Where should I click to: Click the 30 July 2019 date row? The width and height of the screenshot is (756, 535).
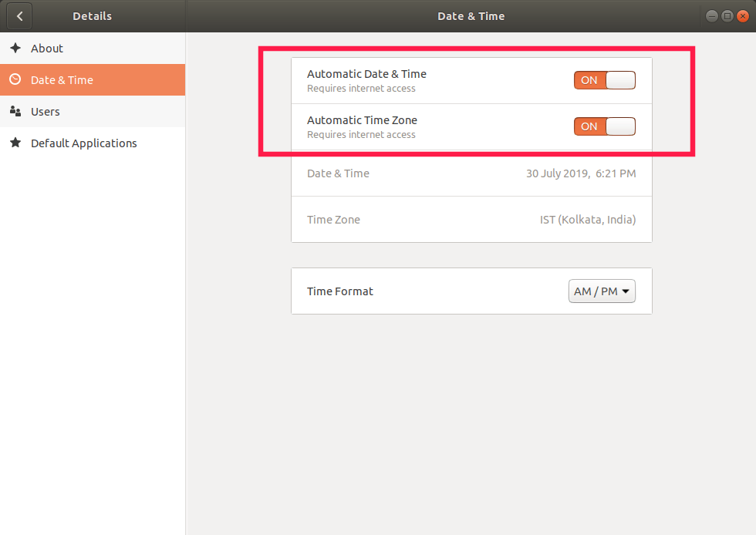pos(471,173)
